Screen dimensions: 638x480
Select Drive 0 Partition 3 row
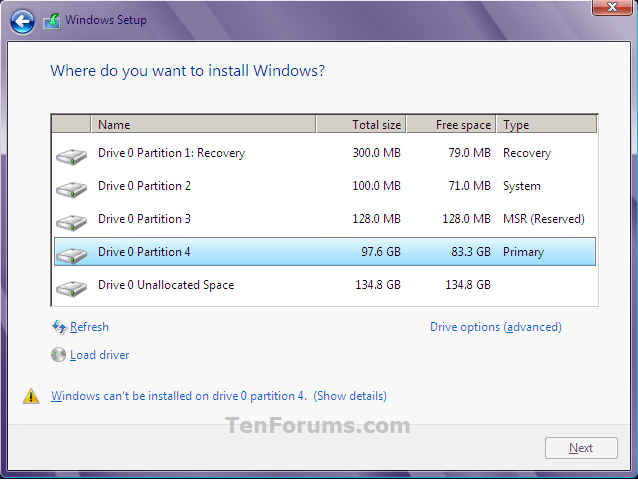pyautogui.click(x=325, y=219)
